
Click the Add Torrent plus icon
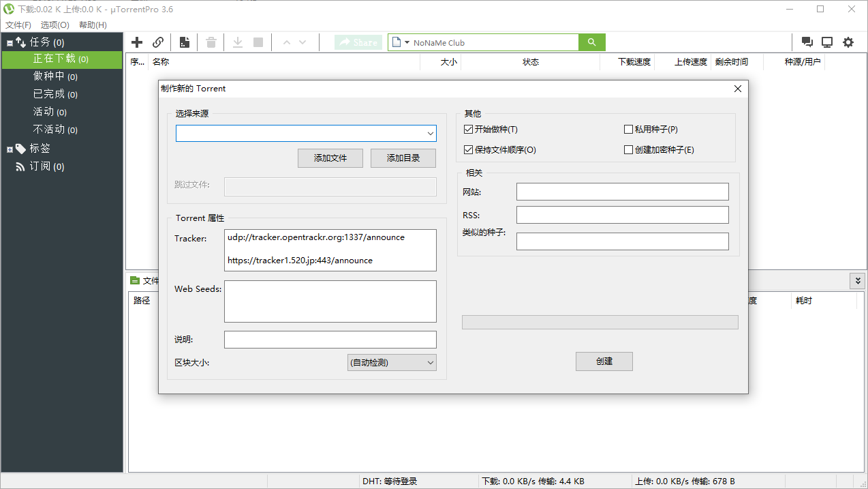click(137, 42)
